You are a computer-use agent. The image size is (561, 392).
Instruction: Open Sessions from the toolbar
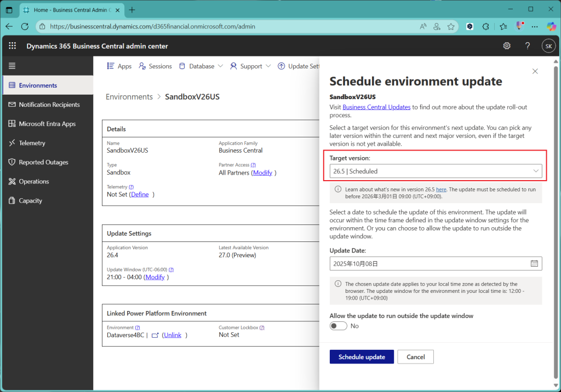click(155, 66)
